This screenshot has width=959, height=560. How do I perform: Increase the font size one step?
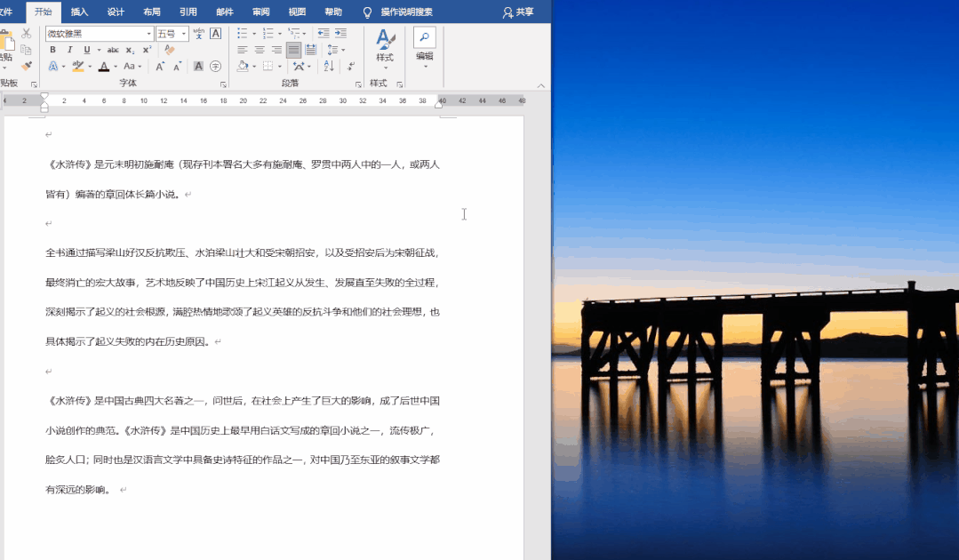pos(159,66)
